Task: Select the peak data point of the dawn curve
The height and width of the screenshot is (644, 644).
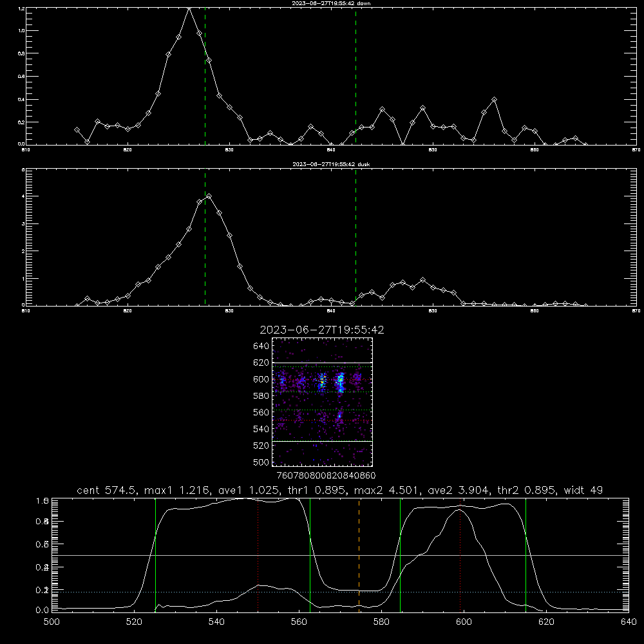Action: pyautogui.click(x=189, y=8)
